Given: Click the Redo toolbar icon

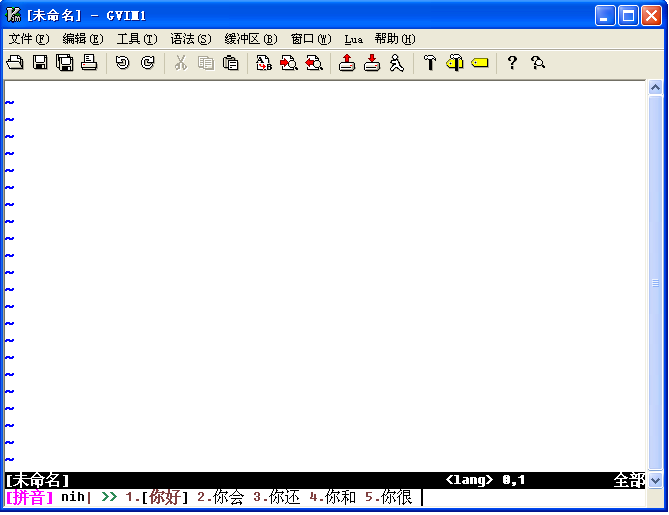Looking at the screenshot, I should click(x=147, y=63).
